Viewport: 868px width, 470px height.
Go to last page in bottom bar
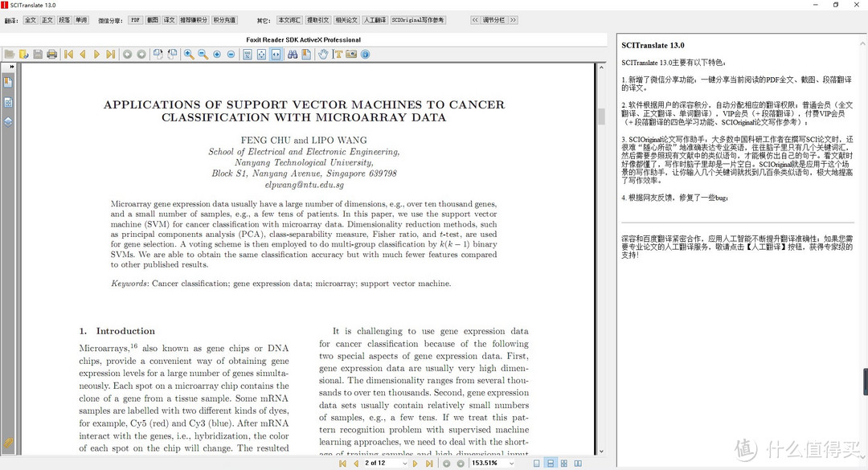[x=429, y=464]
